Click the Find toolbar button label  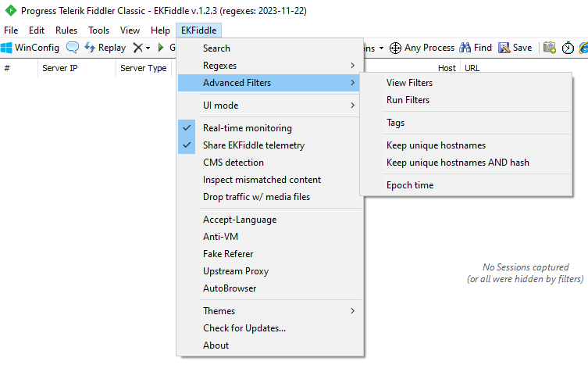483,48
